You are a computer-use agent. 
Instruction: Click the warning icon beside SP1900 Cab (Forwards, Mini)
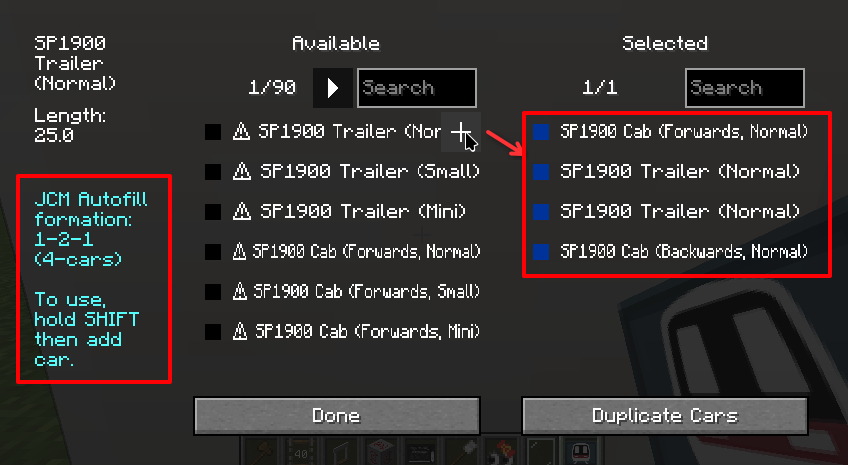(x=240, y=331)
